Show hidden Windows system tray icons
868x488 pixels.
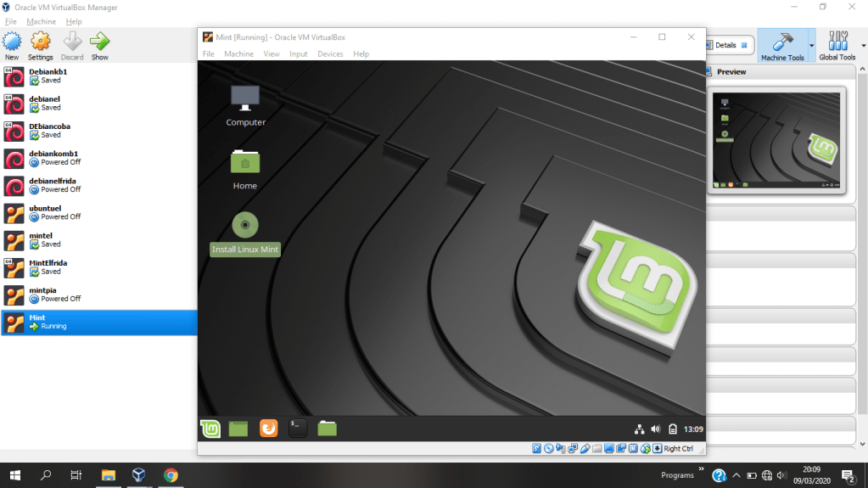736,475
